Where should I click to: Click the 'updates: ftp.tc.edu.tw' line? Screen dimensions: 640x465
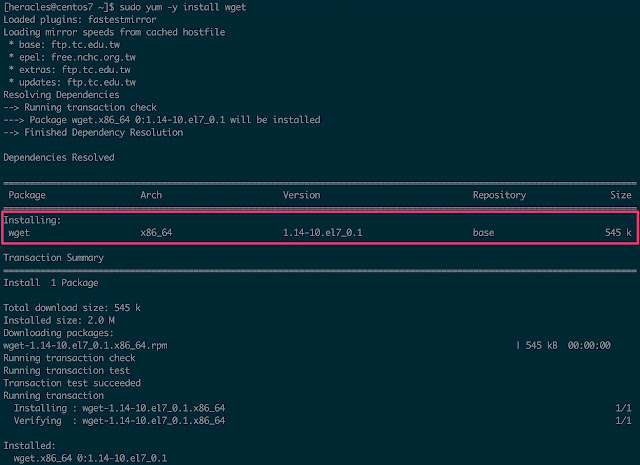click(x=72, y=82)
